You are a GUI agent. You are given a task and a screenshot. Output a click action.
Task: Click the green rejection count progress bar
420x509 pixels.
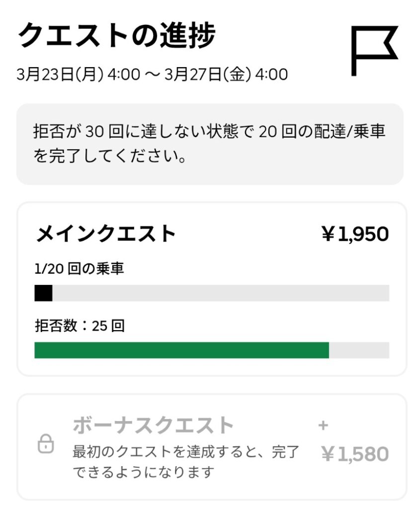point(181,350)
